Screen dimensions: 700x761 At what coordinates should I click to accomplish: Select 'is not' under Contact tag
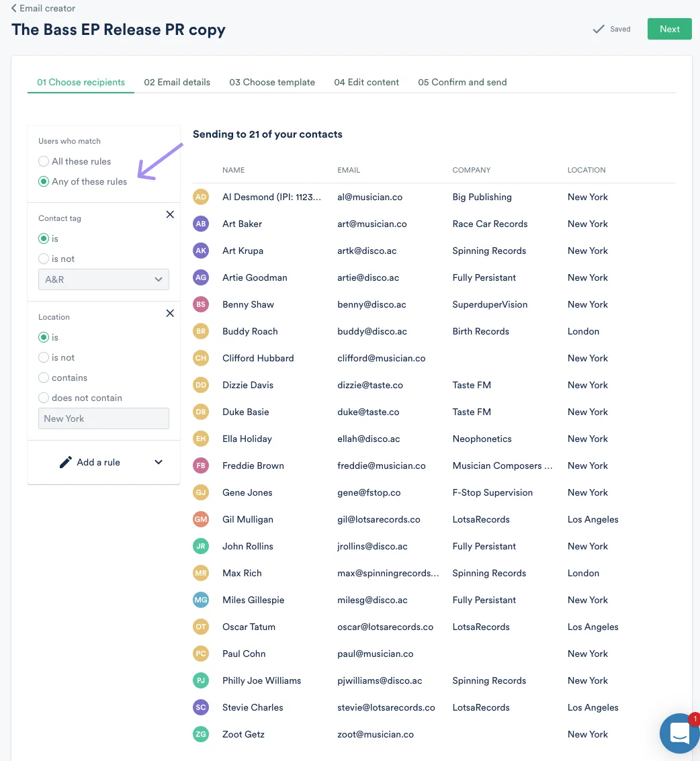click(x=44, y=259)
